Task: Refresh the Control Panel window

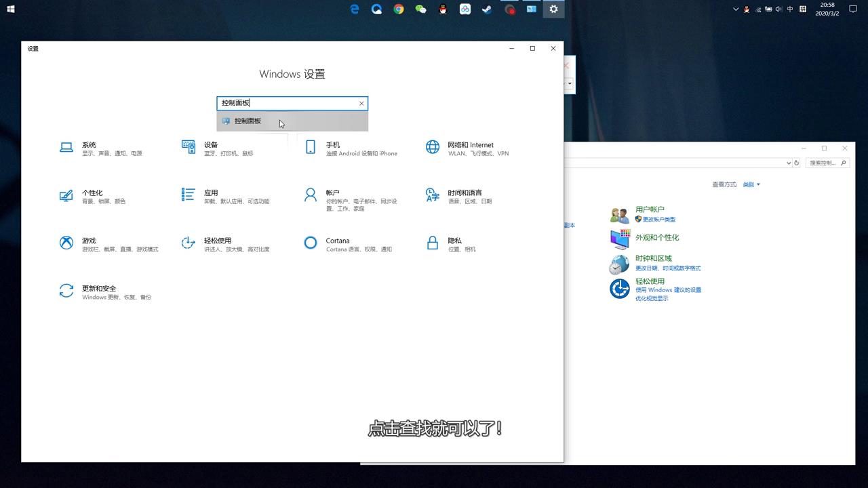Action: click(797, 163)
